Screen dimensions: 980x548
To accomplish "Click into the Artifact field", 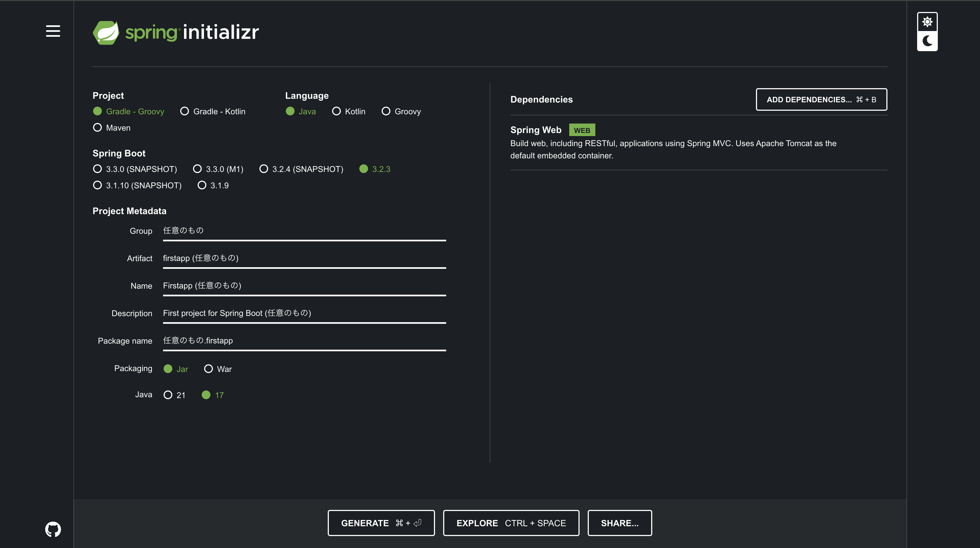I will [304, 258].
